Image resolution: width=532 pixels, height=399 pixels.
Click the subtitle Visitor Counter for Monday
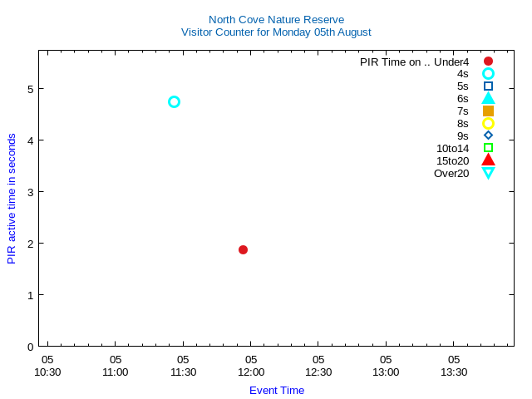(x=276, y=32)
